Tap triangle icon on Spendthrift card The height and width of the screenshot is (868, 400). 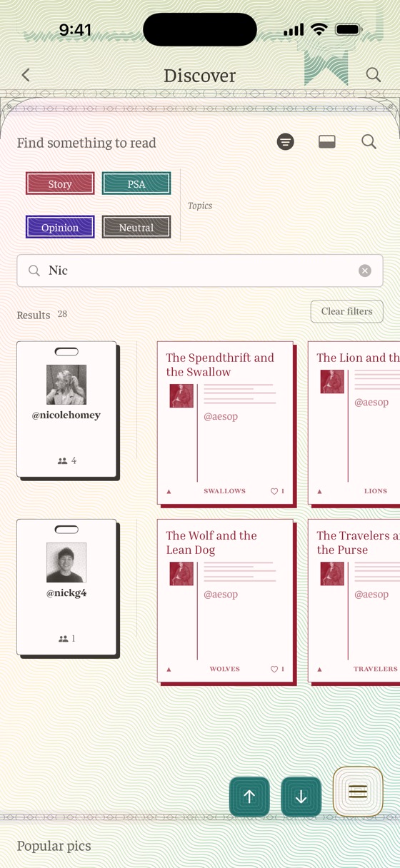(169, 491)
